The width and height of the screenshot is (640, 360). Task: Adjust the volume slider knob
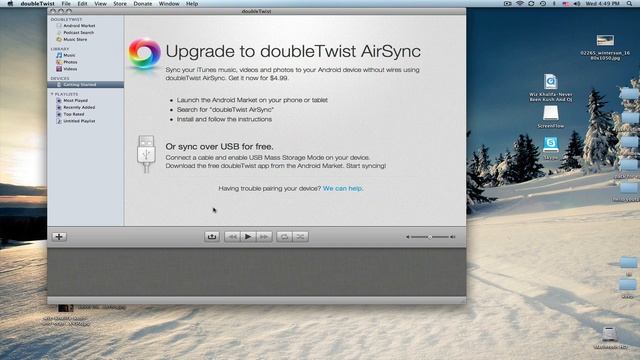[430, 237]
